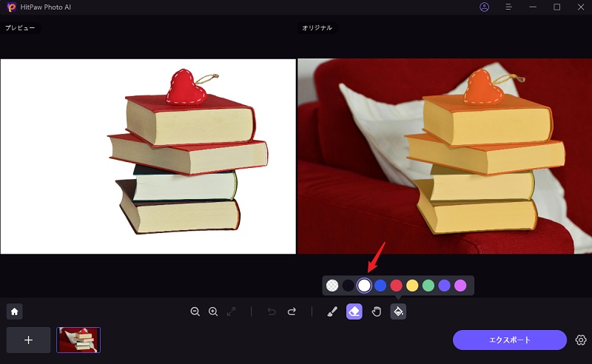Select the books image thumbnail
The image size is (592, 364).
pos(78,340)
